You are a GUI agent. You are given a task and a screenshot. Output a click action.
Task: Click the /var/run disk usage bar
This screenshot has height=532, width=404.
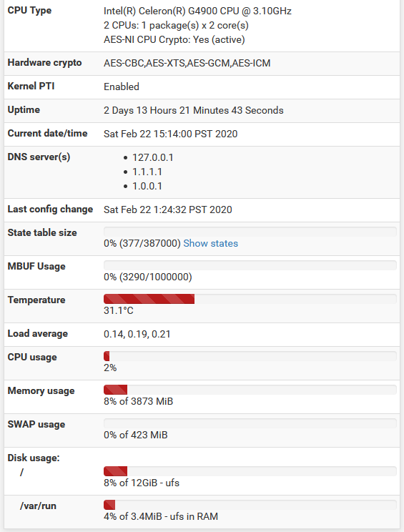[x=250, y=505]
